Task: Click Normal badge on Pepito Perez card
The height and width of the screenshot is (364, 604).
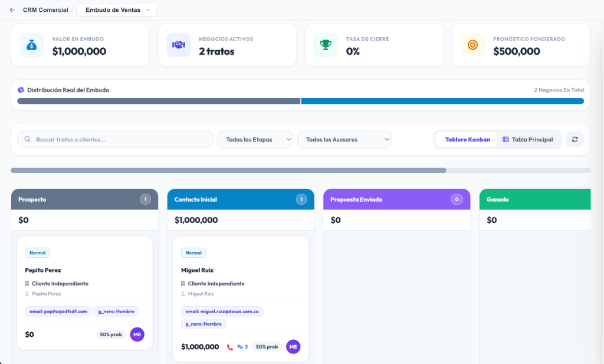Action: point(37,252)
